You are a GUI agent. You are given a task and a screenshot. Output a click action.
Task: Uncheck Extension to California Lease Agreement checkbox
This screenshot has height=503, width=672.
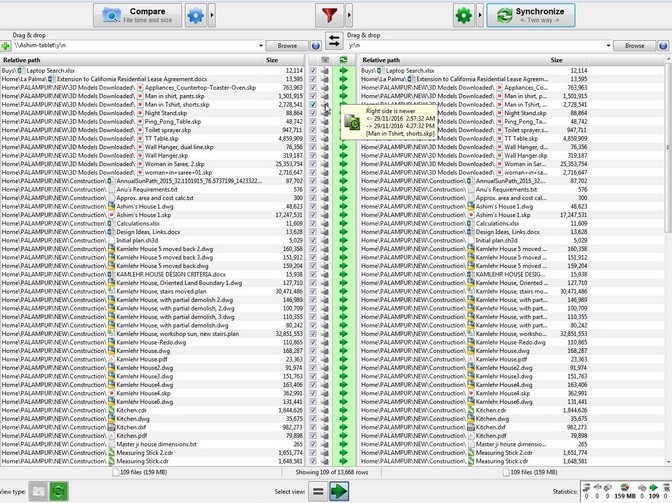pyautogui.click(x=313, y=79)
